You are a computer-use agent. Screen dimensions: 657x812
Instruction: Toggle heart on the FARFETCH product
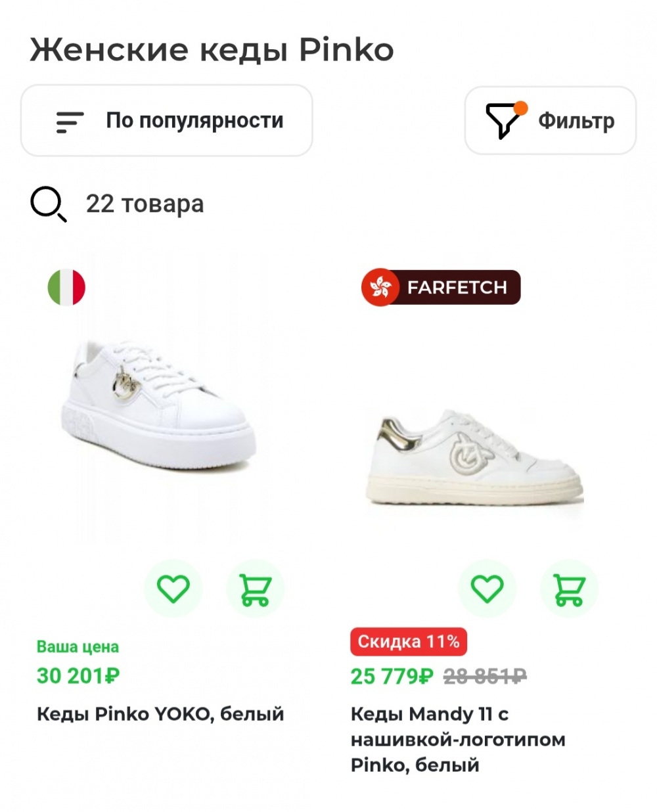[x=485, y=589]
